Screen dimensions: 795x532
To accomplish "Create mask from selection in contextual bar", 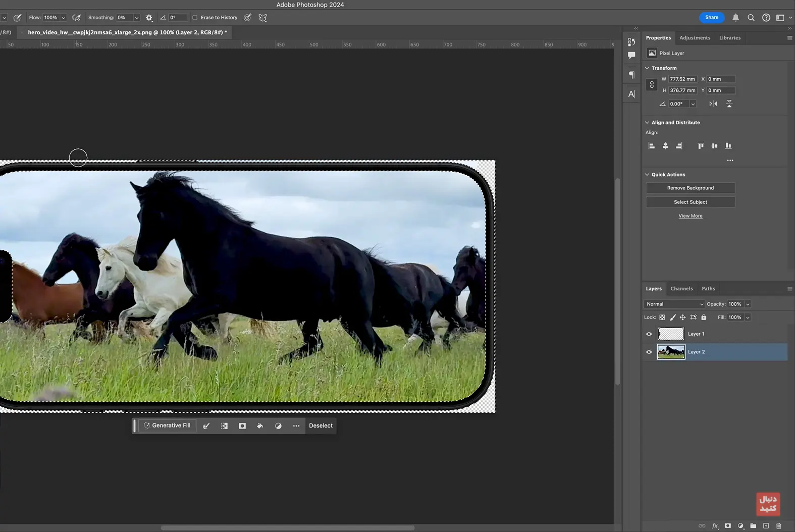I will [x=242, y=426].
